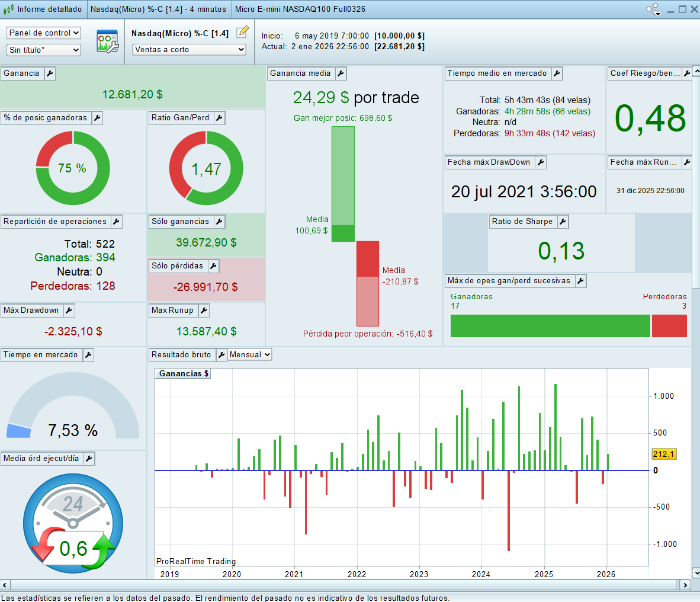Open wrench for Media órd ejecut/día
700x602 pixels.
point(88,459)
